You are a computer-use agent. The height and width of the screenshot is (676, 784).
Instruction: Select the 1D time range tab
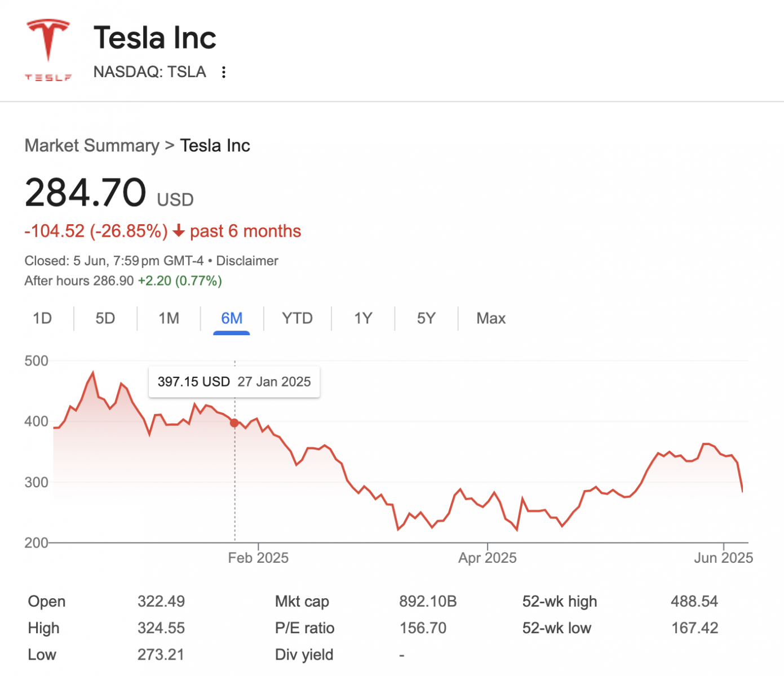click(x=42, y=318)
